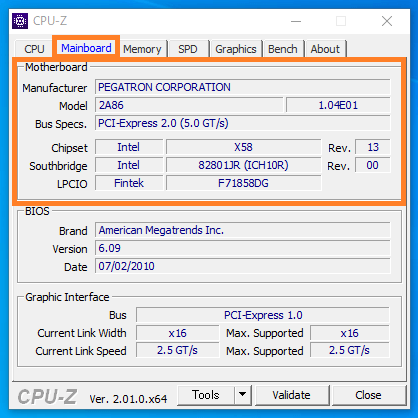
Task: Click the southbridge revision value 00
Action: tap(373, 165)
